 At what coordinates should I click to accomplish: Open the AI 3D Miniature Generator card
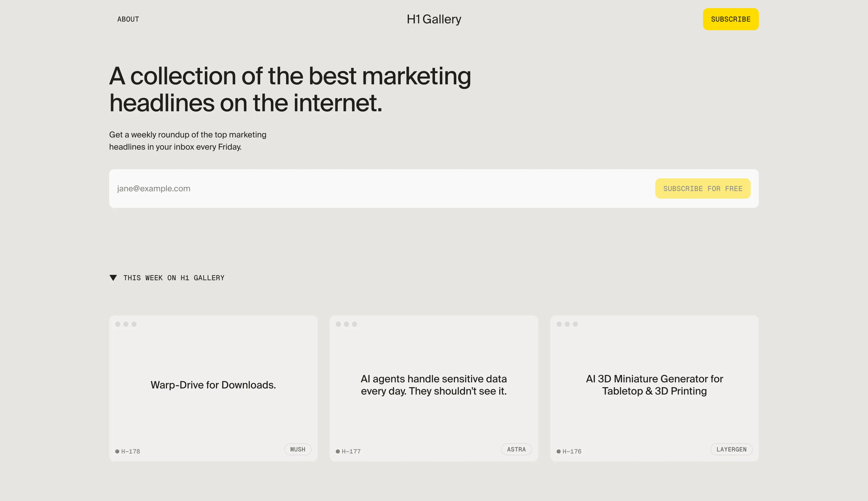coord(654,385)
